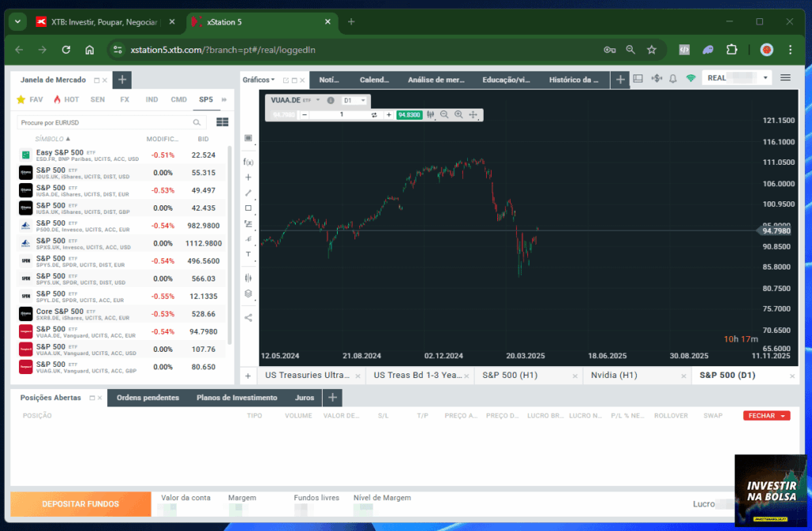Expand the FECHAR dropdown arrow
This screenshot has width=812, height=531.
coord(783,415)
